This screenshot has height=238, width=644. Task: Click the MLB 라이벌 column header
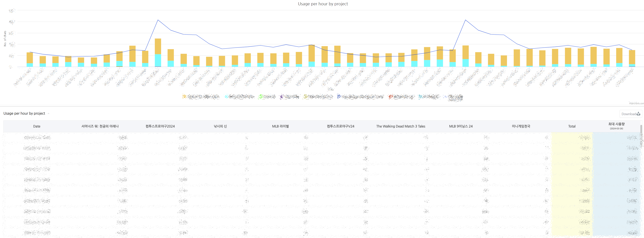280,127
